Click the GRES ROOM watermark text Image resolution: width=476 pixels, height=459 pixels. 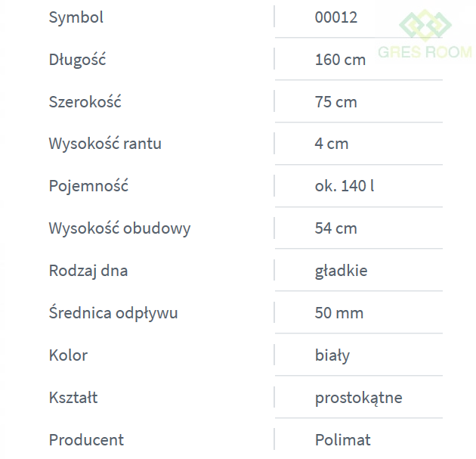[425, 53]
